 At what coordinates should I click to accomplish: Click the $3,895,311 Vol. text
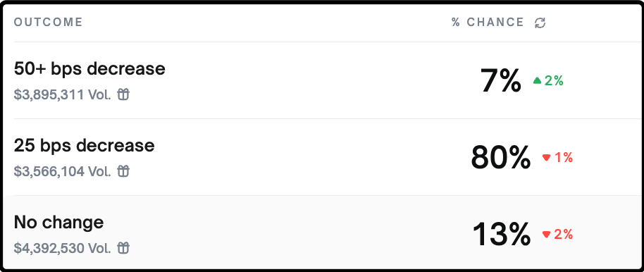[63, 94]
